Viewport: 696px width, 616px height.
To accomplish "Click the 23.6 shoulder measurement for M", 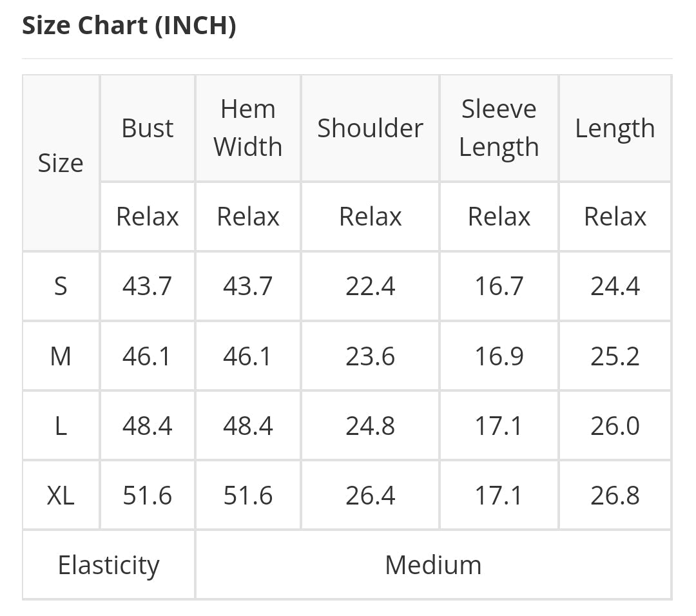I will click(370, 356).
